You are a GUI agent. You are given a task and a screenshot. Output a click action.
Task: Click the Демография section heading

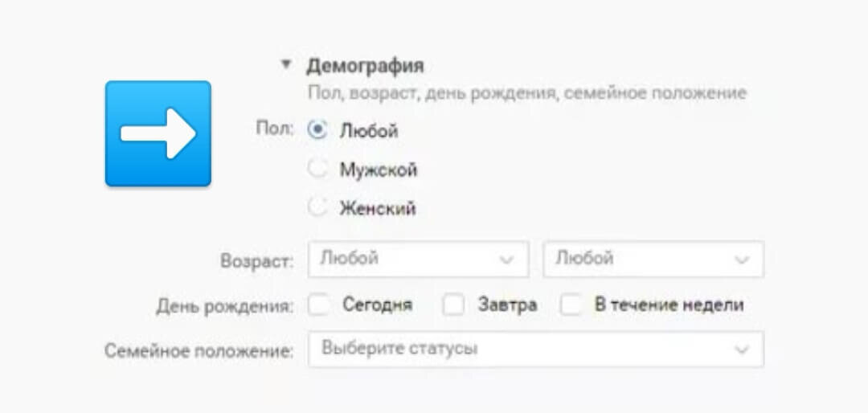pyautogui.click(x=366, y=66)
